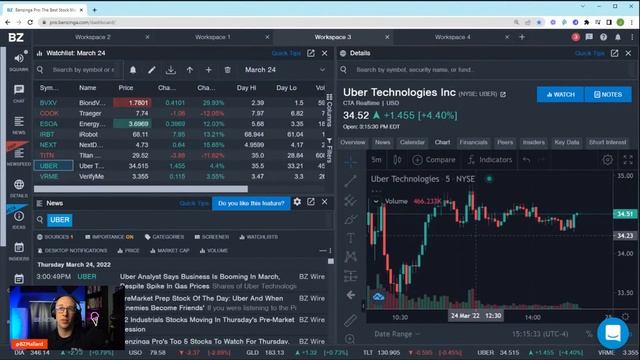Click the watchlist upload arrow icon
The width and height of the screenshot is (640, 360).
190,70
